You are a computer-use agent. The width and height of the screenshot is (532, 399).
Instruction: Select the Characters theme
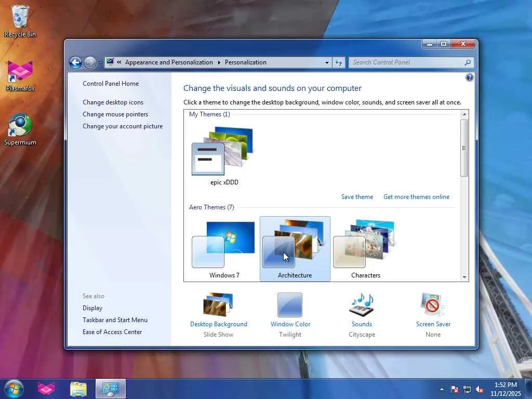[365, 249]
